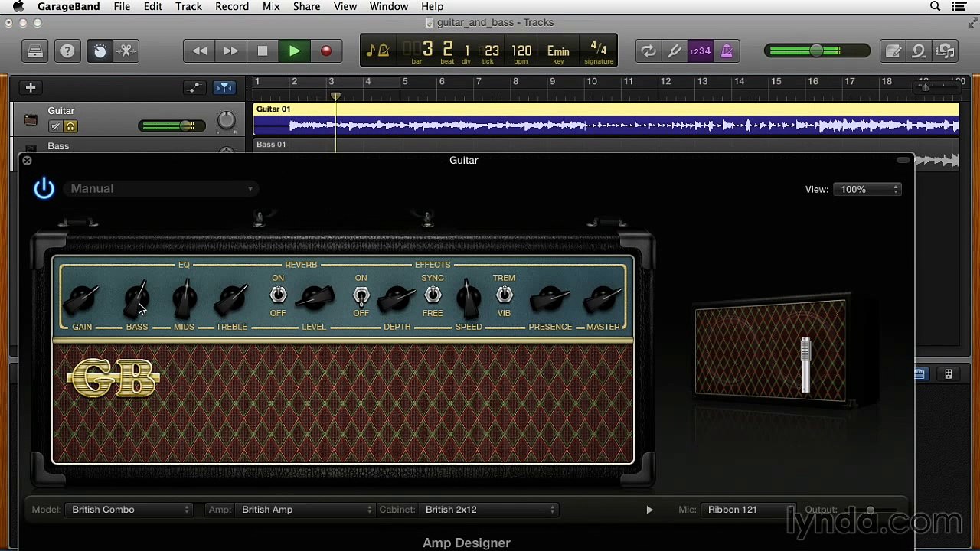Click the effects SPEED knob
The width and height of the screenshot is (980, 551).
click(469, 299)
